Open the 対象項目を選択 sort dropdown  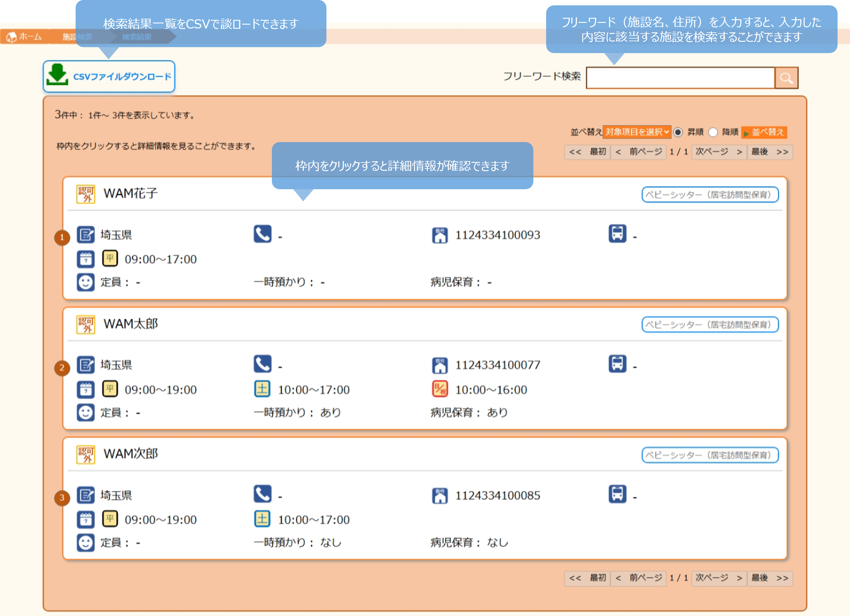pos(637,132)
